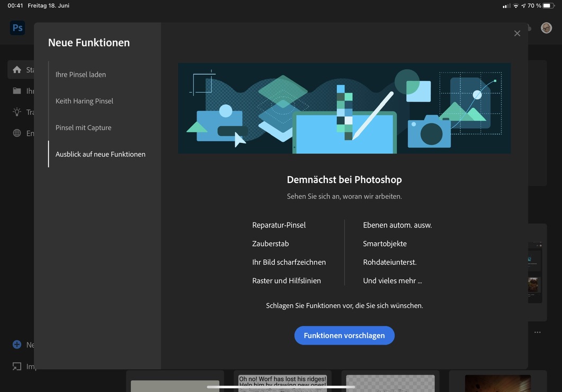Tap the battery indicator in status bar
This screenshot has width=562, height=392.
click(548, 6)
